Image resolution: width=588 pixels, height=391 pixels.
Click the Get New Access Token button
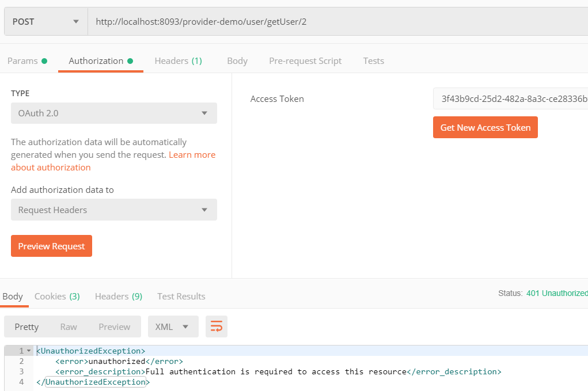pos(485,127)
